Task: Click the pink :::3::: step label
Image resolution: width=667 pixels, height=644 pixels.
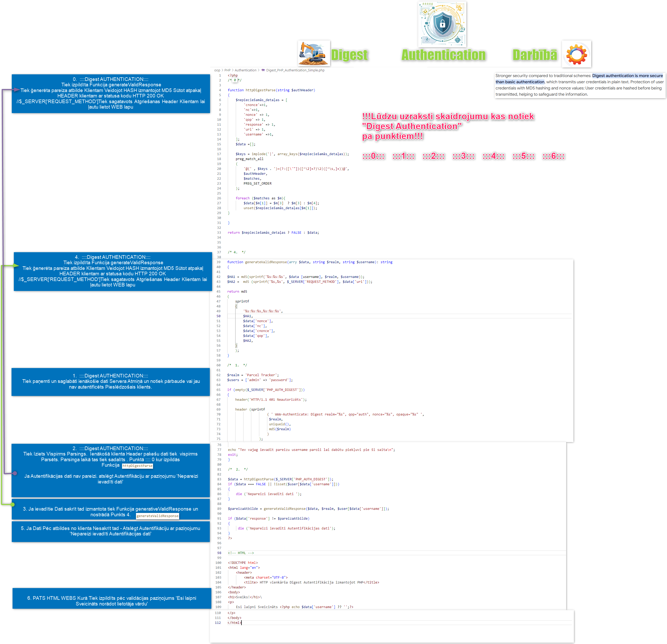Action: (464, 156)
